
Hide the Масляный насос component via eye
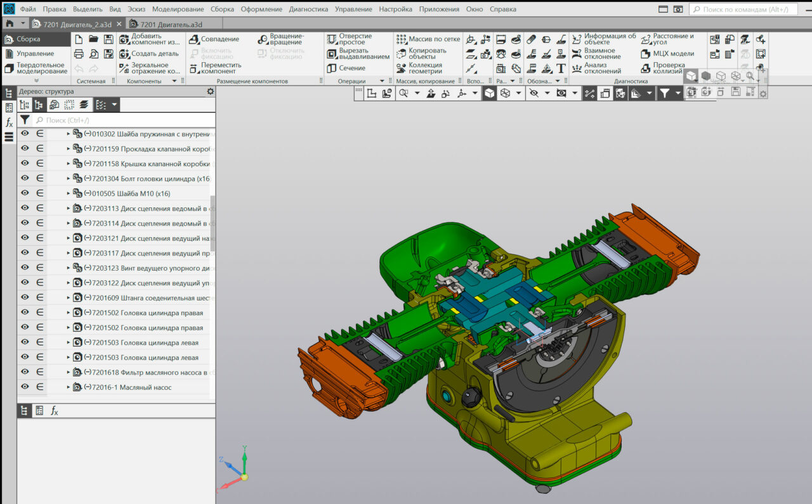coord(25,387)
